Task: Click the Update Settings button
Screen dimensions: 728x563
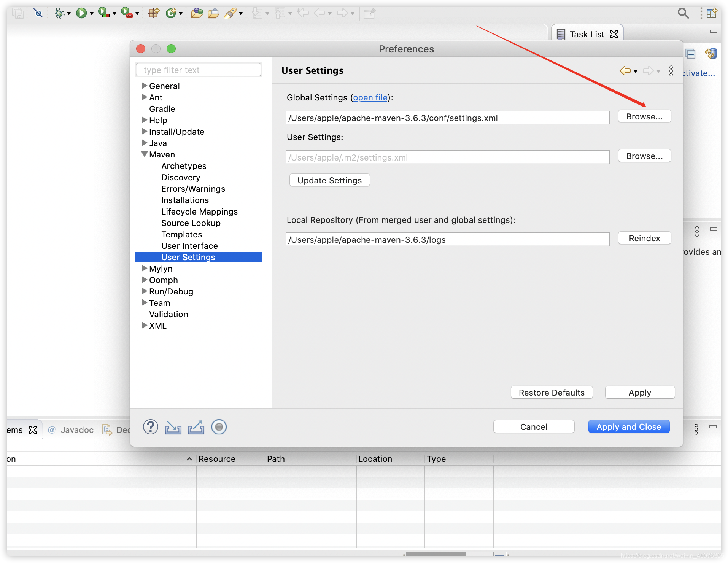Action: [x=329, y=180]
